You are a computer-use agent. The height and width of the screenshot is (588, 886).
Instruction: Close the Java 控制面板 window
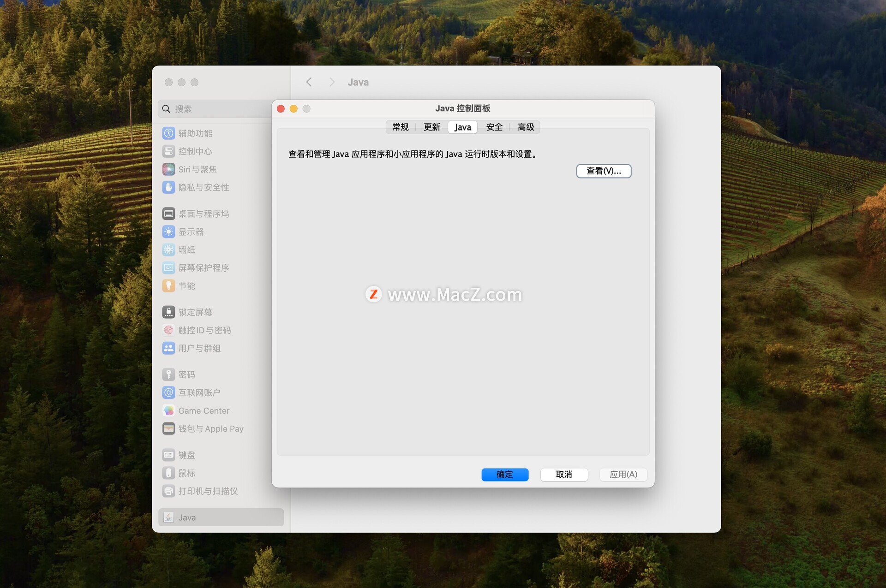pos(281,109)
